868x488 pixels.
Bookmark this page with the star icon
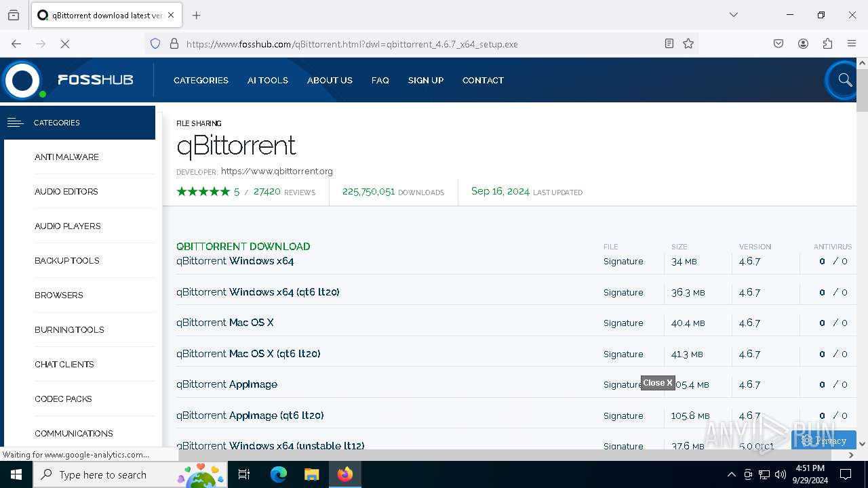click(688, 44)
